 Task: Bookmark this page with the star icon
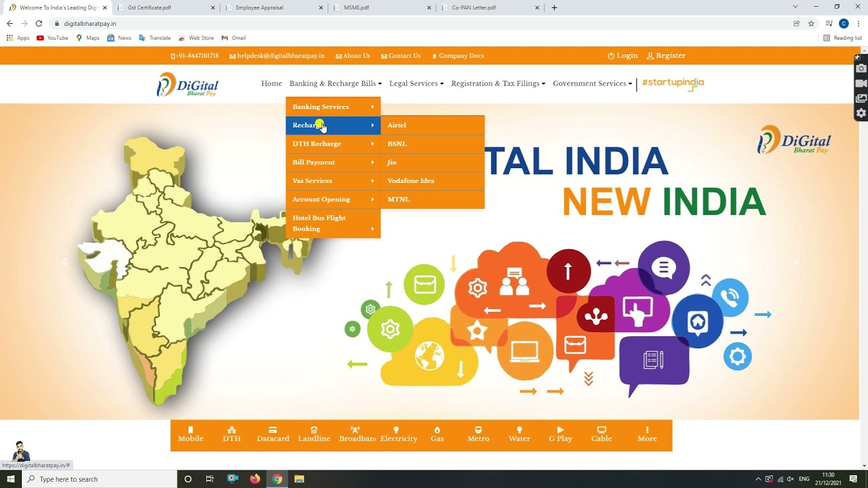(811, 23)
